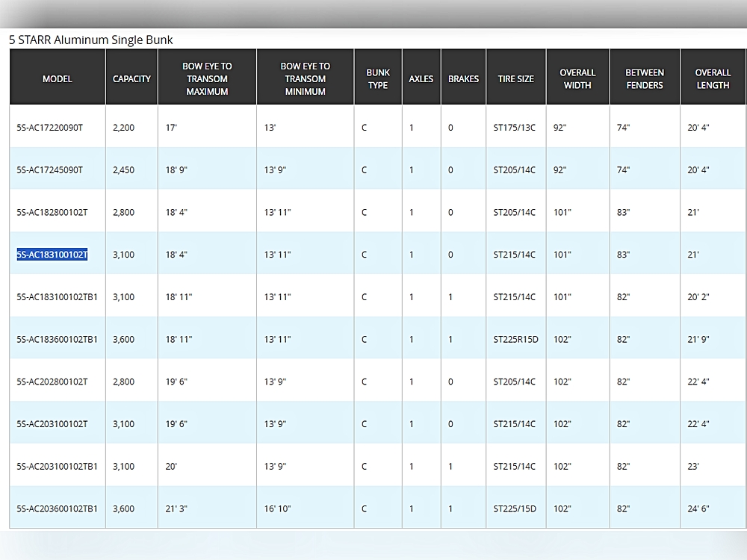Click the OVERALL LENGTH column header
This screenshot has width=747, height=560.
[x=713, y=79]
